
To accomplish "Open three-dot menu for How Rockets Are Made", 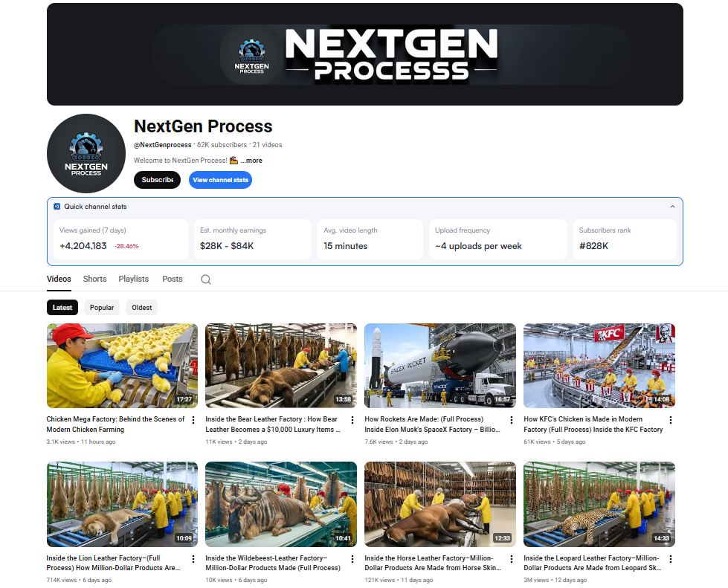I will pos(512,420).
